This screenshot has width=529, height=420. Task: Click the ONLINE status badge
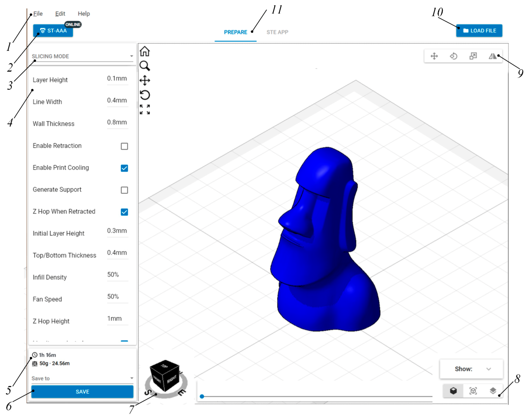(x=73, y=24)
